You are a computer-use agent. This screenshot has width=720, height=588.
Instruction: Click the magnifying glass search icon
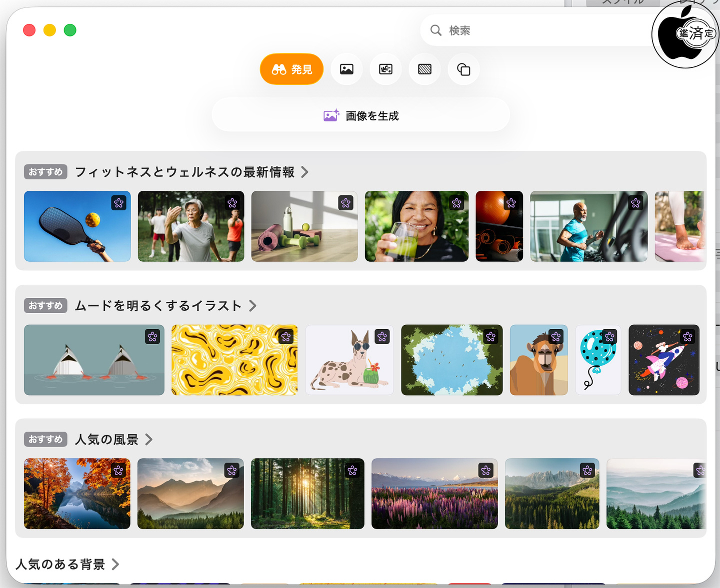pos(436,30)
